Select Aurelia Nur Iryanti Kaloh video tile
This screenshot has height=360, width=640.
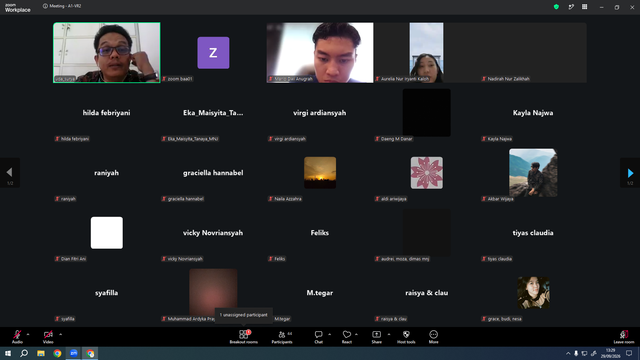click(x=427, y=53)
